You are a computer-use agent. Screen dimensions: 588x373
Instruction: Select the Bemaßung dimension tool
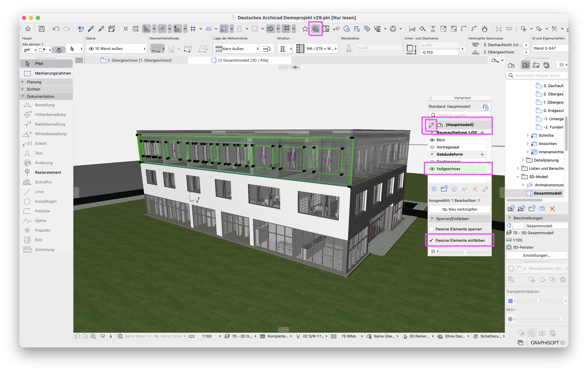(x=44, y=105)
